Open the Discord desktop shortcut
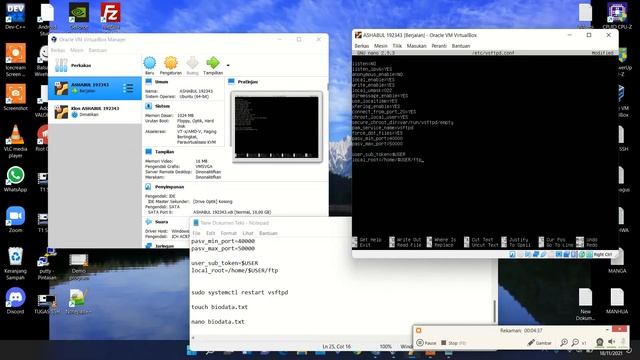This screenshot has width=640, height=360. [x=16, y=301]
